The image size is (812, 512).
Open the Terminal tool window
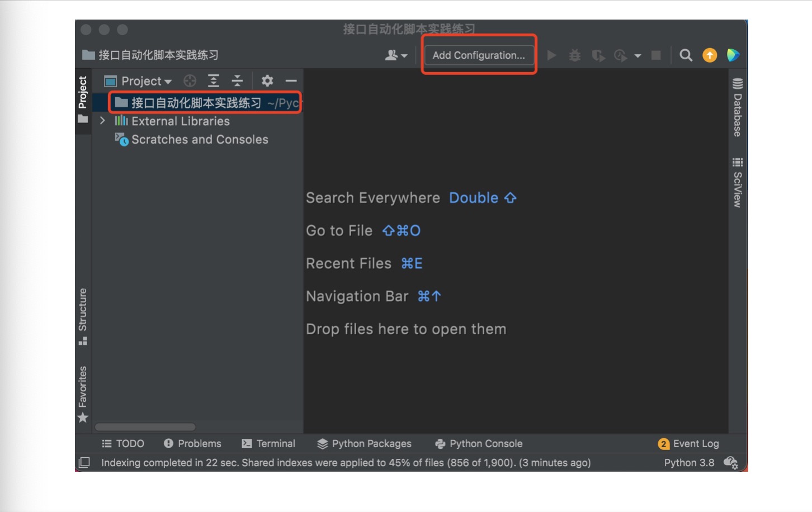tap(268, 444)
